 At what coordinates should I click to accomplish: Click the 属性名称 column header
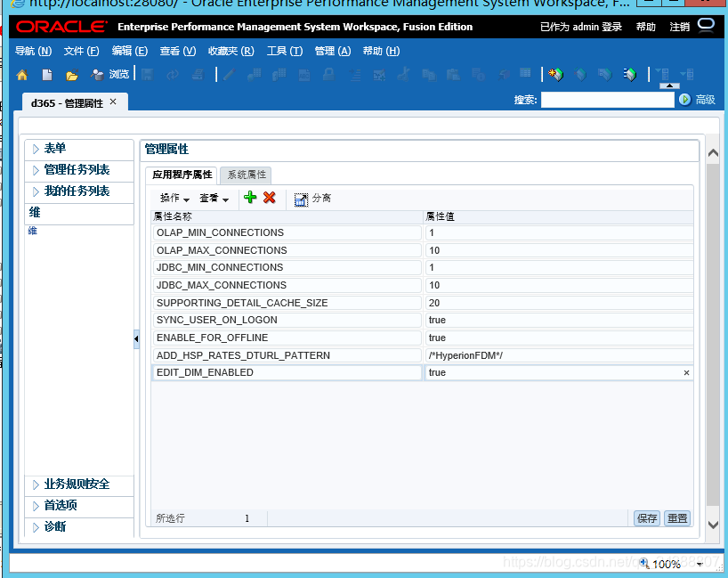[x=287, y=216]
